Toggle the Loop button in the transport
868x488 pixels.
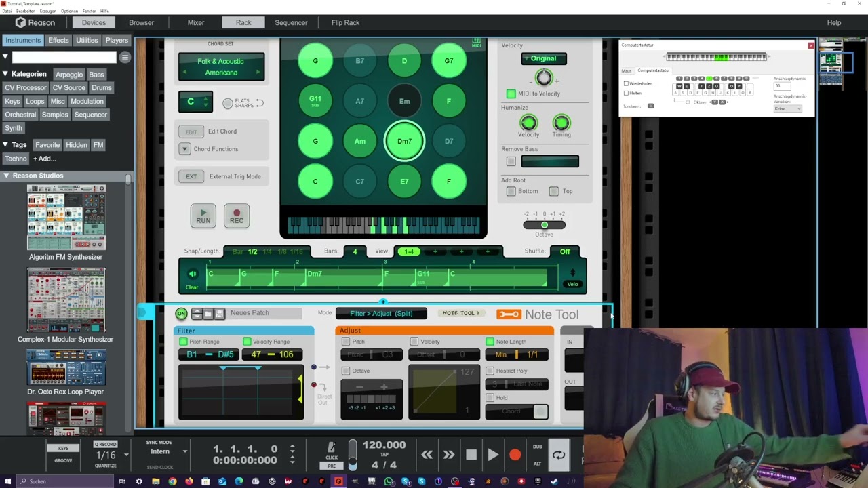click(x=559, y=455)
